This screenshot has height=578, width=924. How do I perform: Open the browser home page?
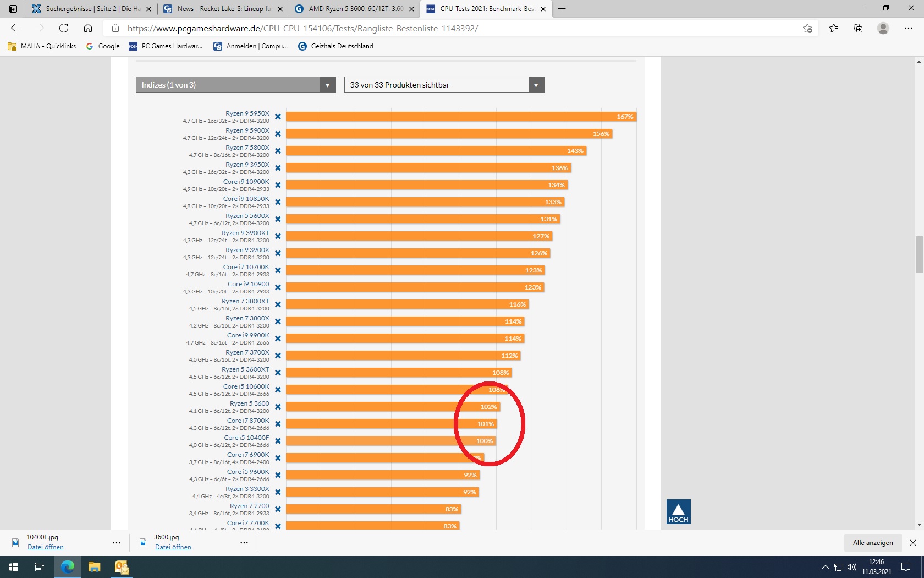coord(88,28)
